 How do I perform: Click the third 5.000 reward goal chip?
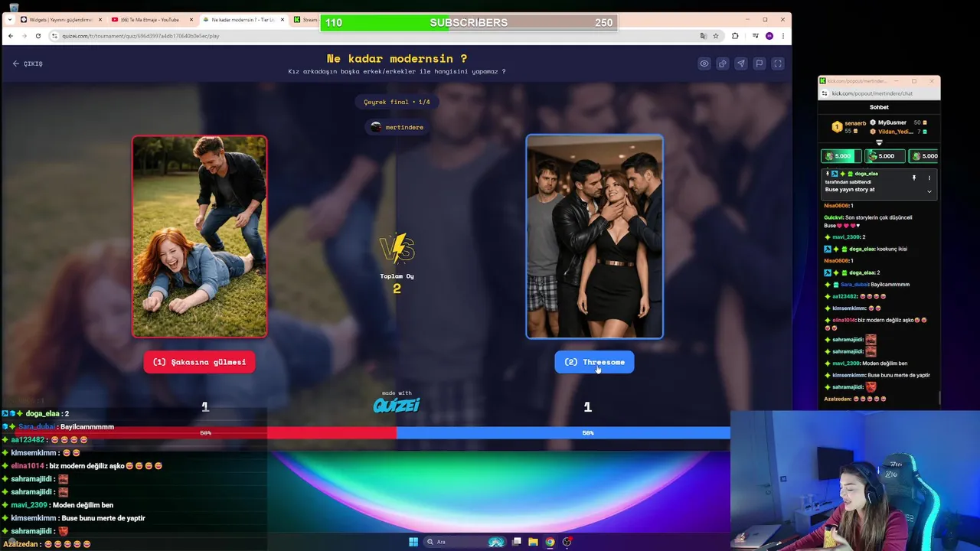(924, 156)
